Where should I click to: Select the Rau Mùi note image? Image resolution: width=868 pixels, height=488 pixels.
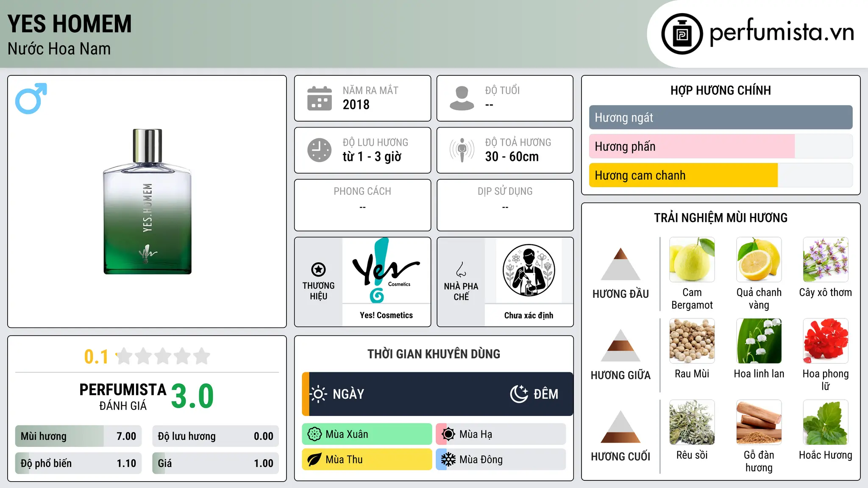tap(692, 341)
